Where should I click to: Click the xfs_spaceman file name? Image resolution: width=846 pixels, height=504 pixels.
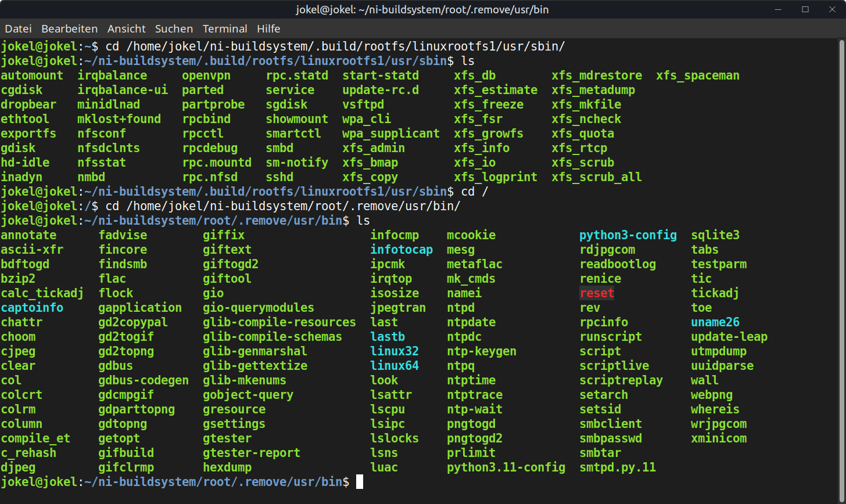tap(698, 75)
